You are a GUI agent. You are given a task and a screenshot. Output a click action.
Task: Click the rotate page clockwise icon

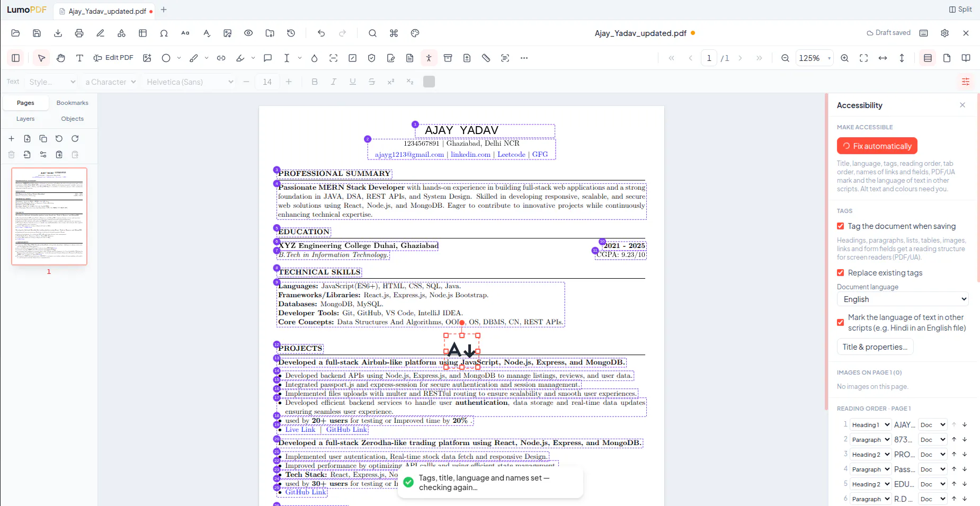click(75, 138)
